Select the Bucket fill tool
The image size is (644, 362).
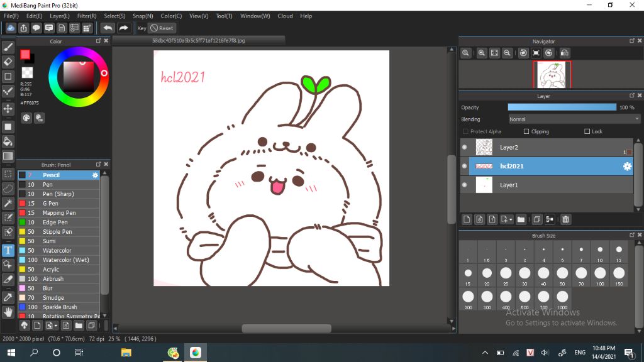click(8, 141)
